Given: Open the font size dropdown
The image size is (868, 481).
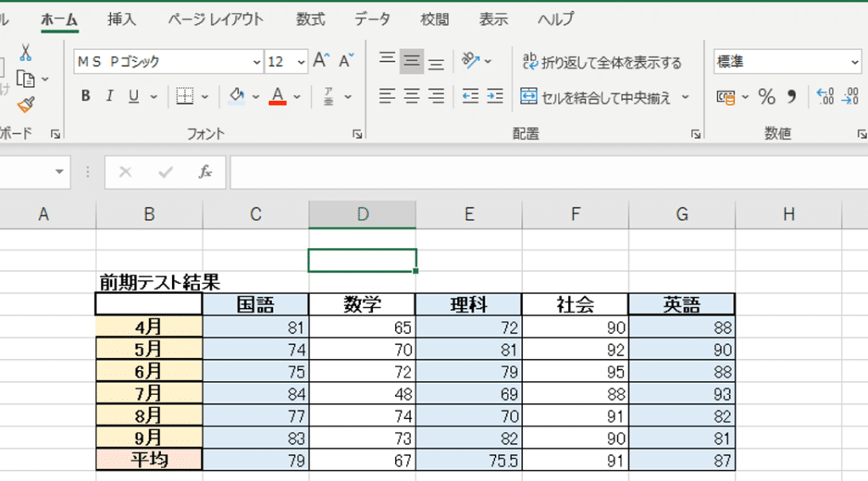Looking at the screenshot, I should coord(301,62).
